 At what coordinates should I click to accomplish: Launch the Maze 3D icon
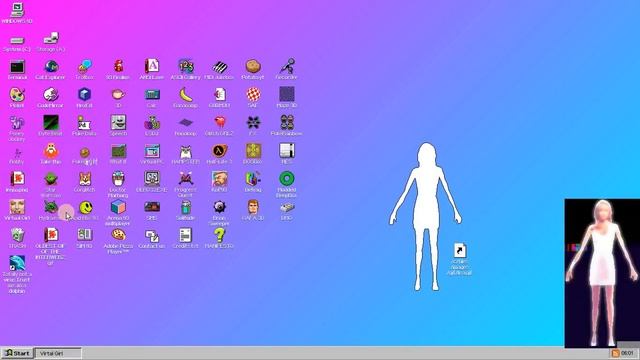(287, 94)
